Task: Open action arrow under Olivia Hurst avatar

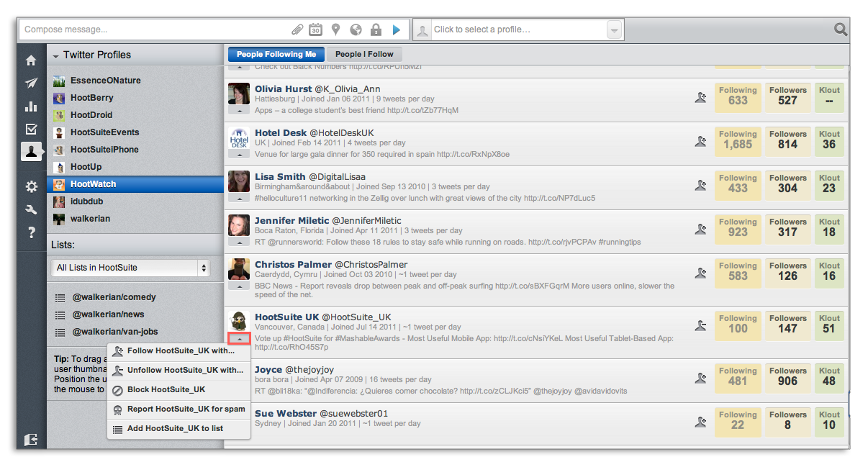Action: coord(239,110)
